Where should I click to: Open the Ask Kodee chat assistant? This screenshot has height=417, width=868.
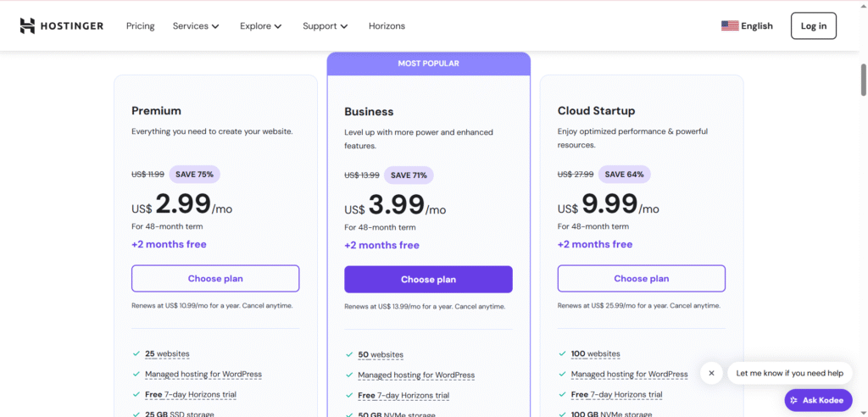point(818,400)
